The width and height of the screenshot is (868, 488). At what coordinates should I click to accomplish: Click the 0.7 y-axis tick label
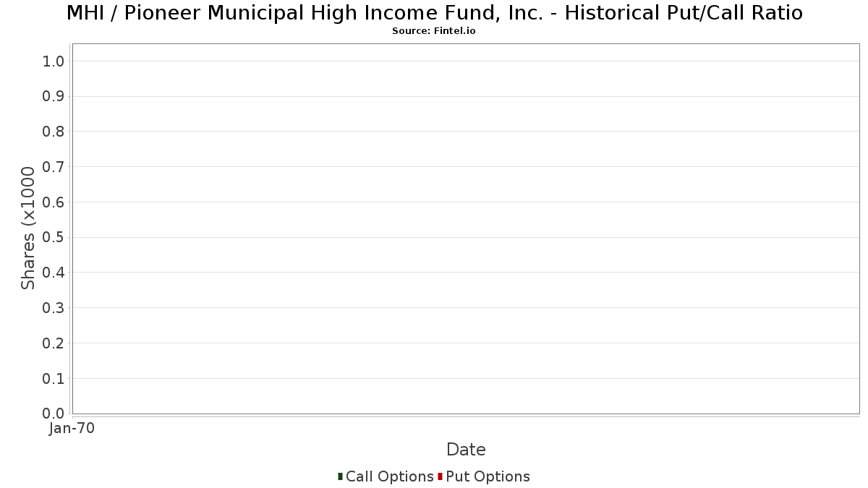click(54, 167)
